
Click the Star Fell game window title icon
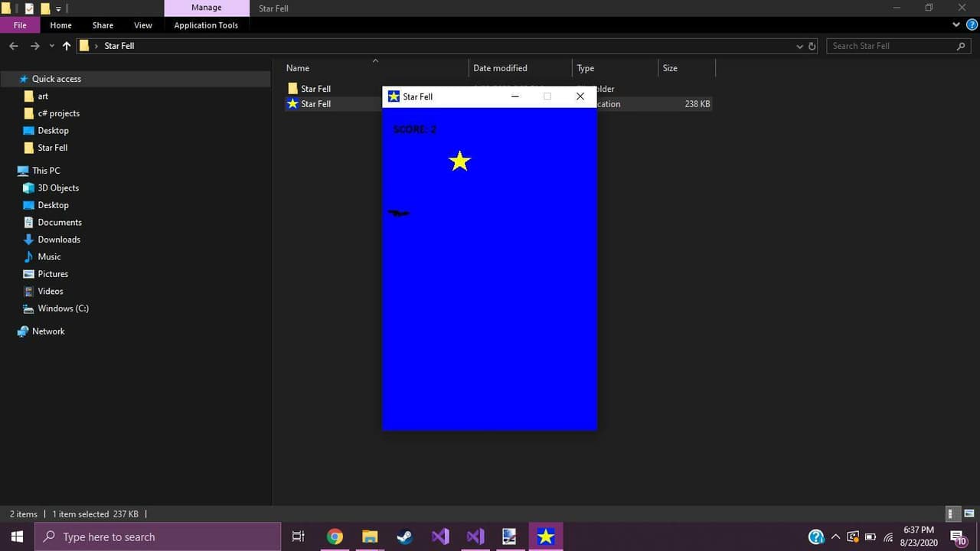(394, 96)
